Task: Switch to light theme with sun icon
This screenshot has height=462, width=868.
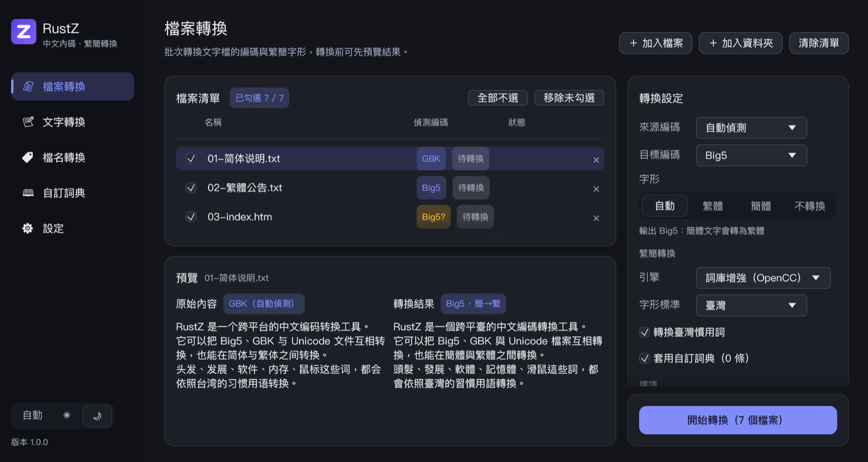Action: click(x=67, y=415)
